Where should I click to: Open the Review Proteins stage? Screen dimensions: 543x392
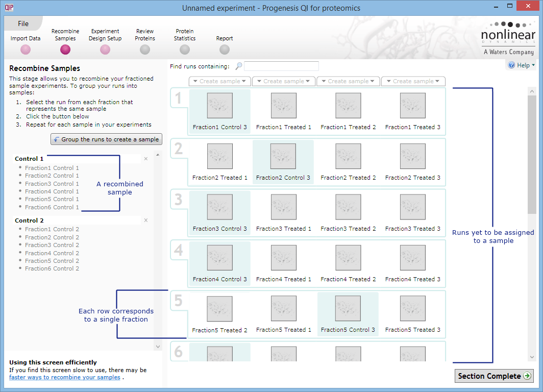click(145, 50)
